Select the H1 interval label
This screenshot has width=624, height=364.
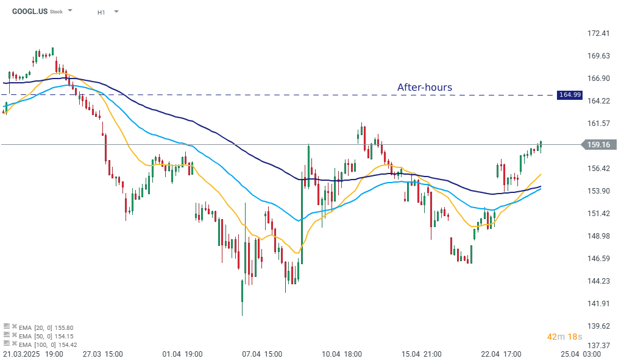(101, 12)
